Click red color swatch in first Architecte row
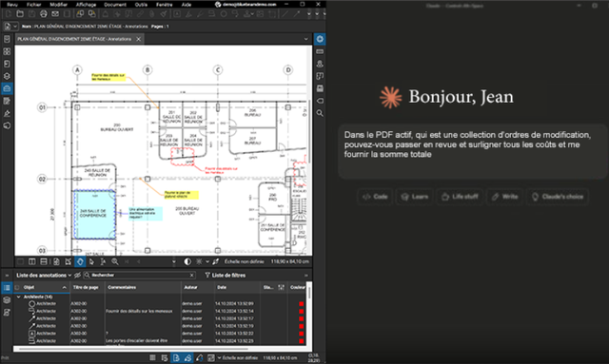Screen dimensions: 609x364 302,304
